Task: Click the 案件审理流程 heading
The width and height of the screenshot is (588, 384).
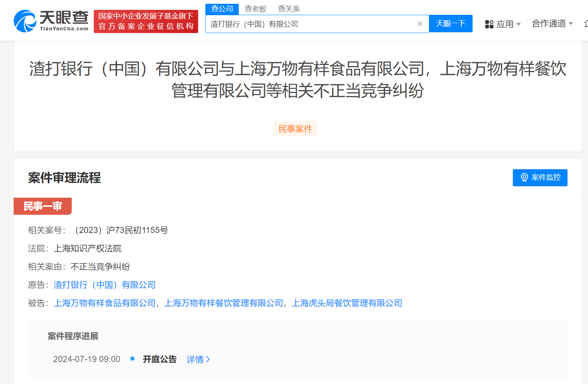Action: 65,178
